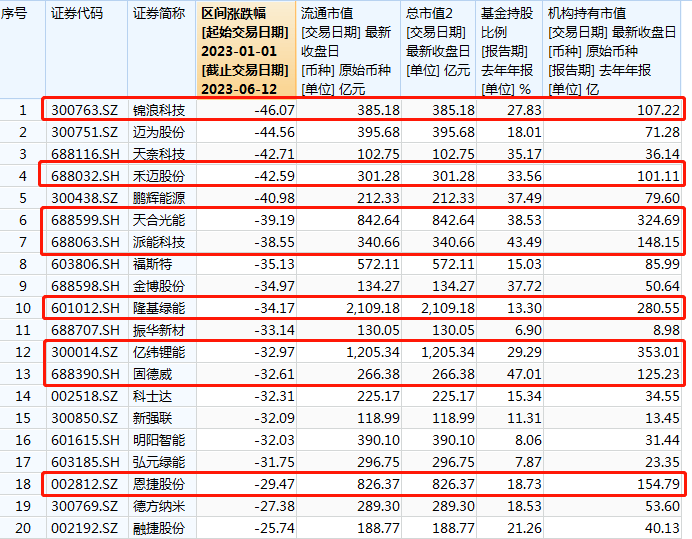
Task: Click row number 1 cell
Action: point(23,110)
